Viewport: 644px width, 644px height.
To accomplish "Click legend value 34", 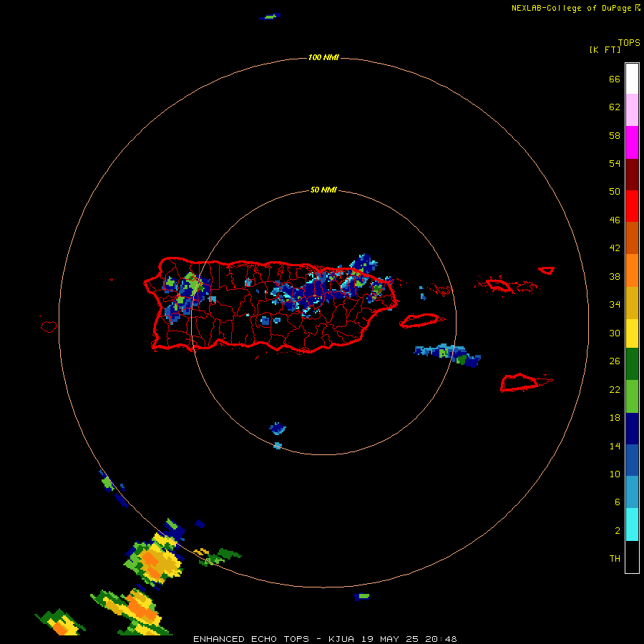I will pos(615,305).
